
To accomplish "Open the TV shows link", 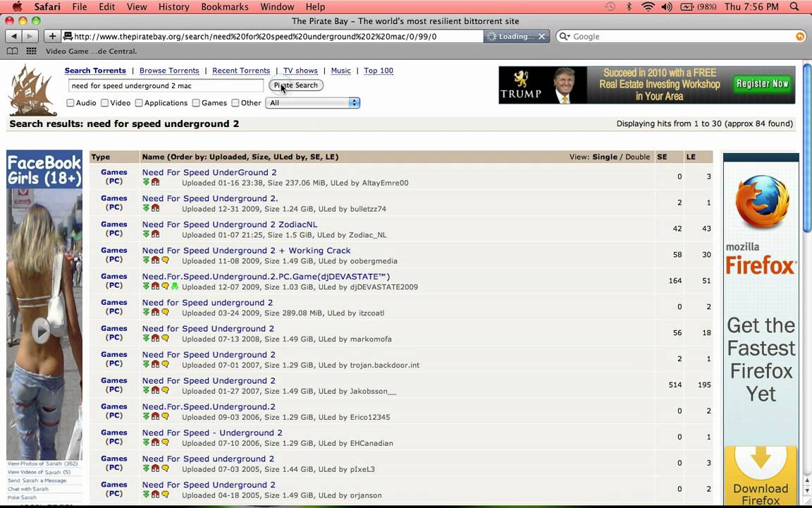I will [300, 71].
